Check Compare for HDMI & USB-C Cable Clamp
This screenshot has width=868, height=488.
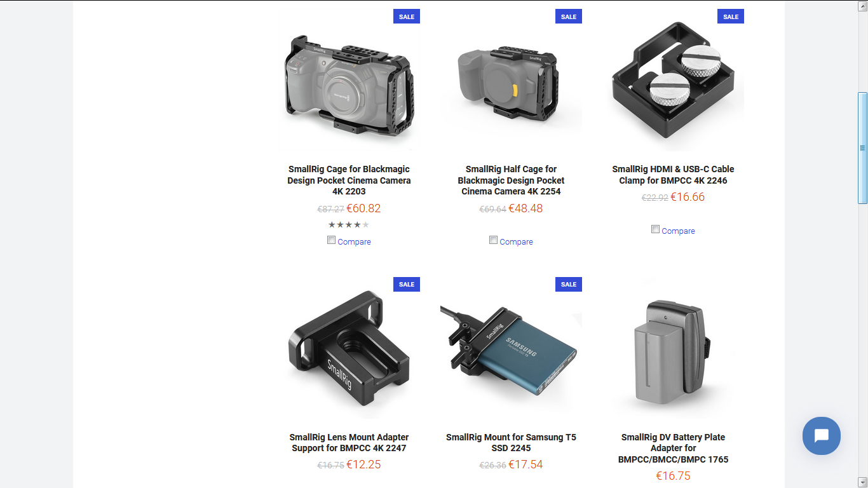655,229
